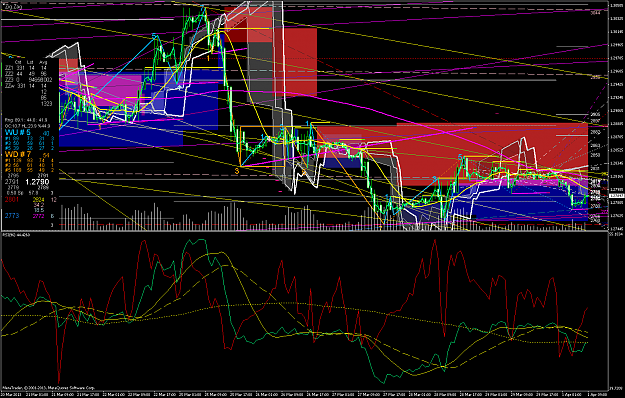Viewport: 625px width, 398px height.
Task: Click the "Reg:" regression values line
Action: click(26, 120)
